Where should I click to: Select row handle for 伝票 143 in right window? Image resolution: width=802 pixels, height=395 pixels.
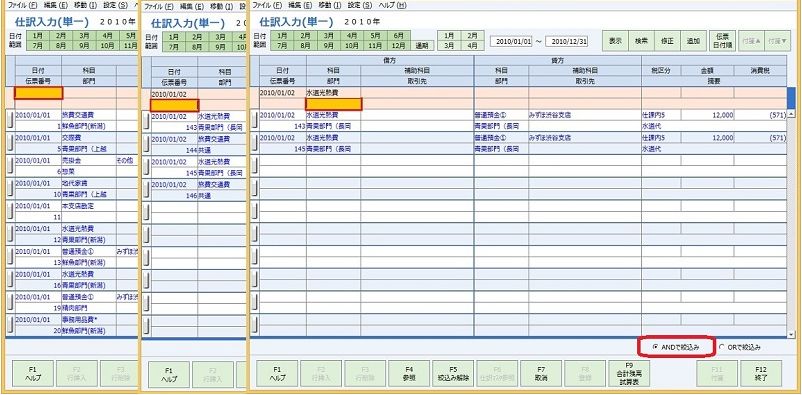(254, 120)
